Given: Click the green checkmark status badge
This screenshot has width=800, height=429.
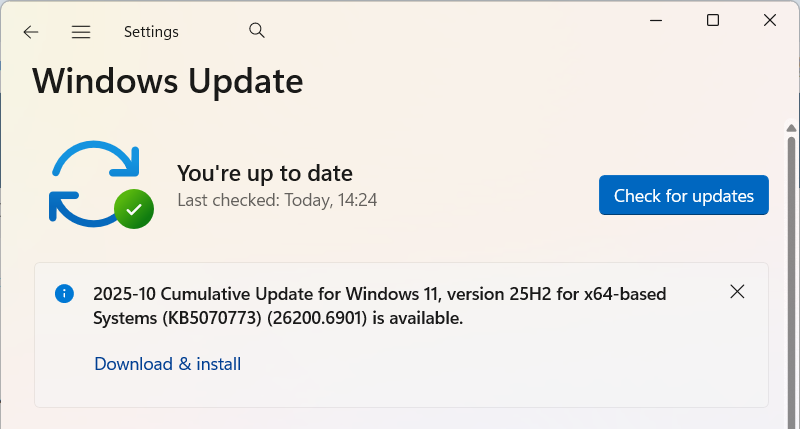Looking at the screenshot, I should pos(133,209).
